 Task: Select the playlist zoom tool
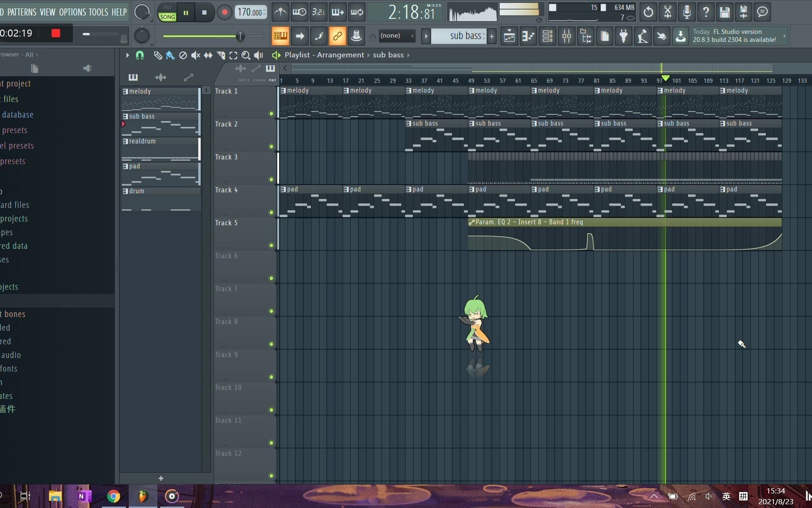[x=245, y=55]
